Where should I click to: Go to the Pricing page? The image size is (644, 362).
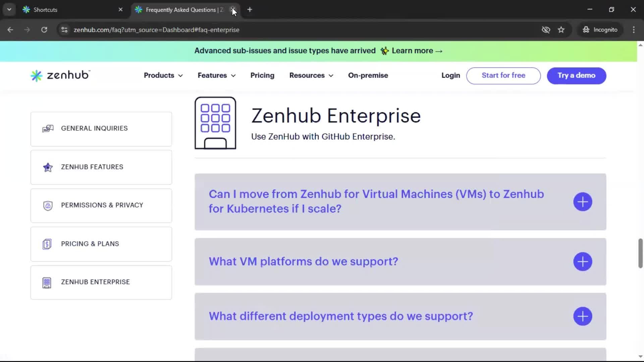point(262,75)
